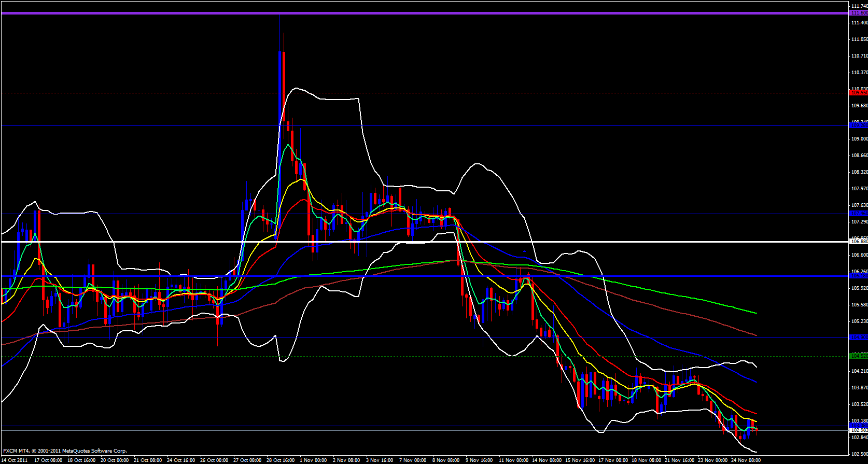868x464 pixels.
Task: Click the blue 109.280 price label
Action: click(x=859, y=125)
